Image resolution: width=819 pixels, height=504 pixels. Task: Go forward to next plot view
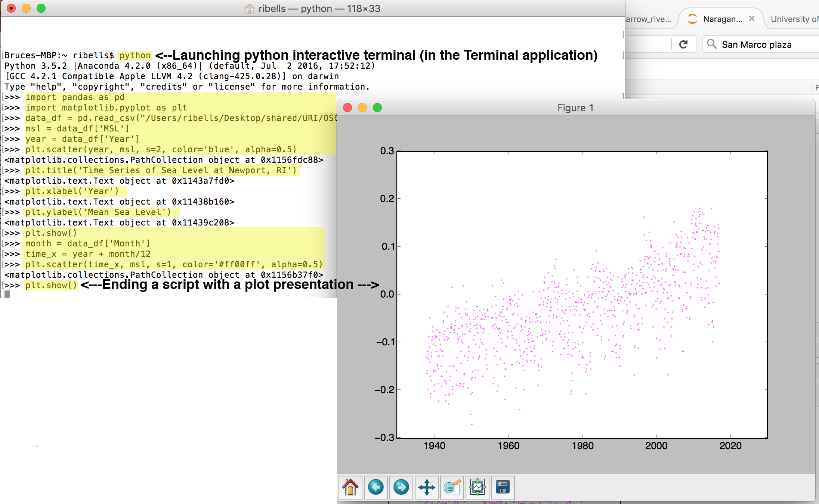point(401,487)
